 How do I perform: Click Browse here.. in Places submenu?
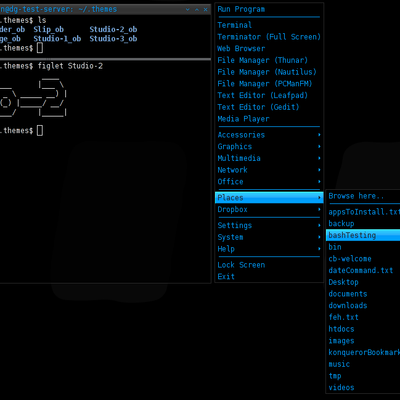(363, 196)
